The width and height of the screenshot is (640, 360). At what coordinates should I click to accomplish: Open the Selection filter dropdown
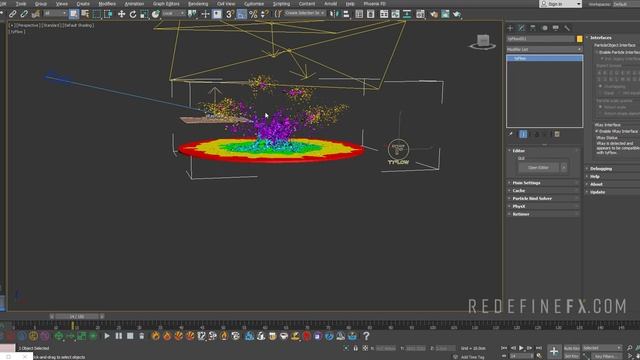[x=55, y=14]
